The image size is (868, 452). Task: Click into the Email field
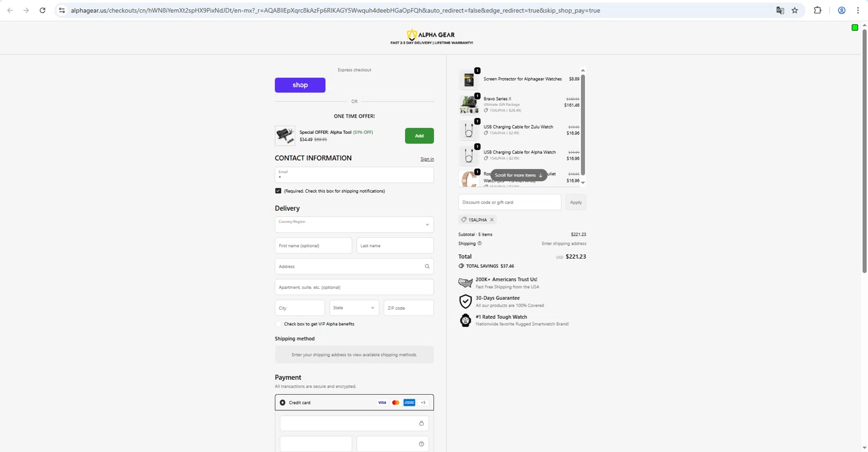click(x=354, y=175)
